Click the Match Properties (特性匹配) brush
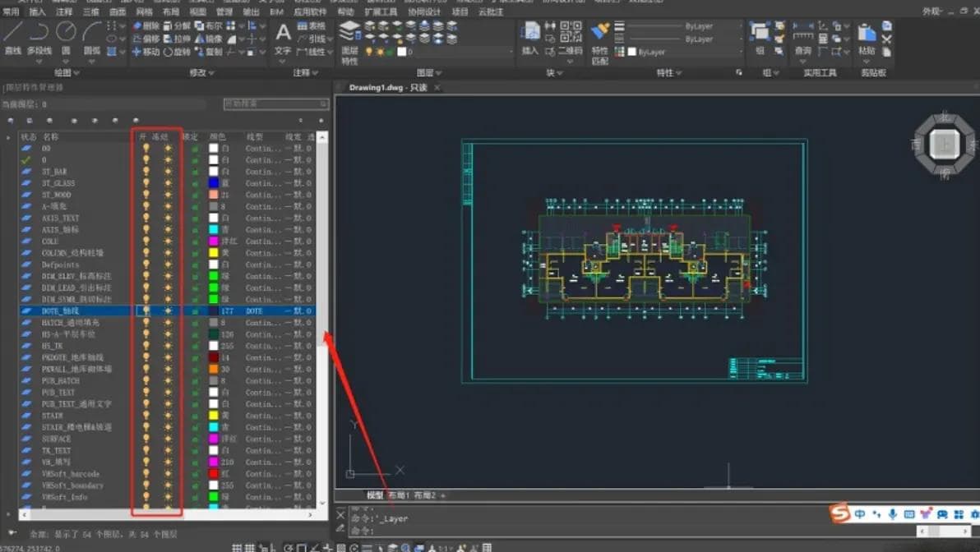Screen dimensions: 980x552 (599, 43)
